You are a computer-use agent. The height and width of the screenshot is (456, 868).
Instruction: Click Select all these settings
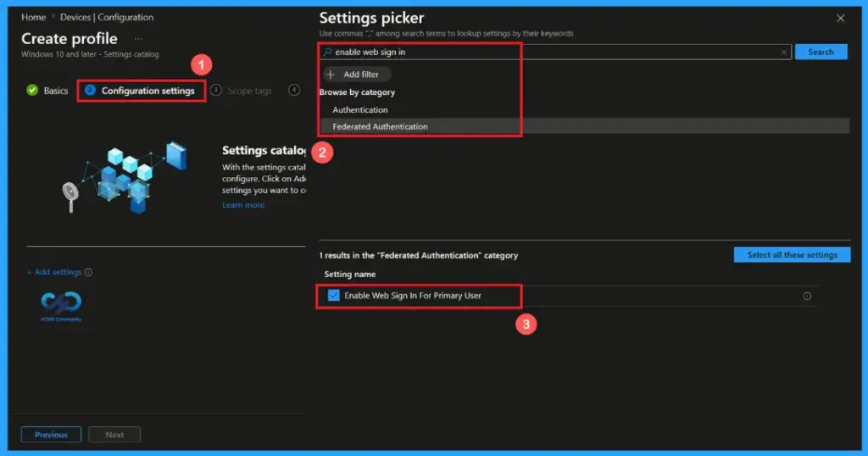click(x=792, y=254)
